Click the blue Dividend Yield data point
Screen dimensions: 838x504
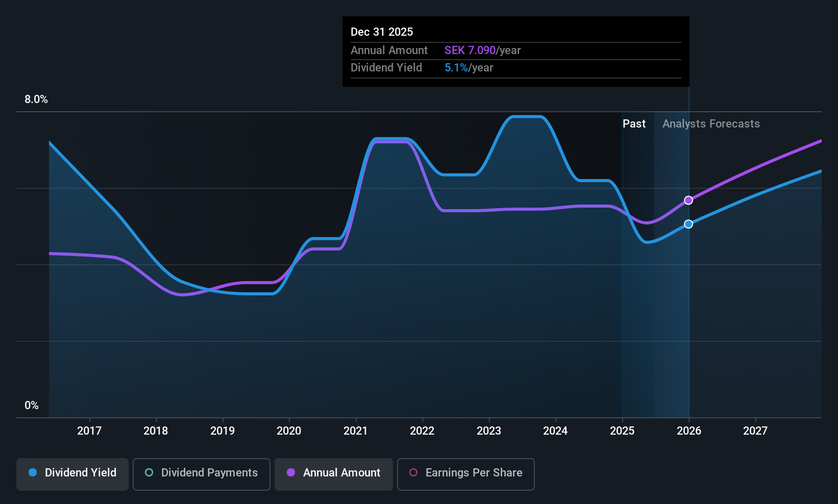688,224
